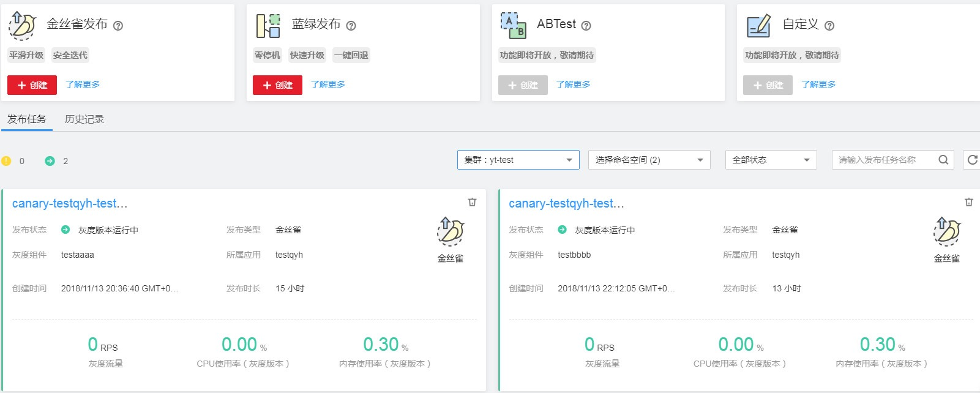The height and width of the screenshot is (393, 980).
Task: Delete the testaaaa canary task with trash icon
Action: (472, 202)
